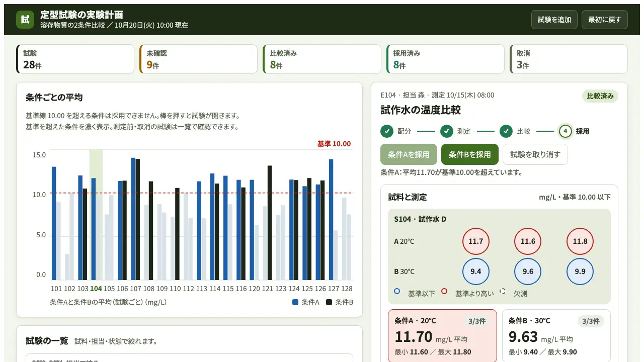This screenshot has width=644, height=362.
Task: Click the blue 基準以下 legend circle
Action: [397, 291]
